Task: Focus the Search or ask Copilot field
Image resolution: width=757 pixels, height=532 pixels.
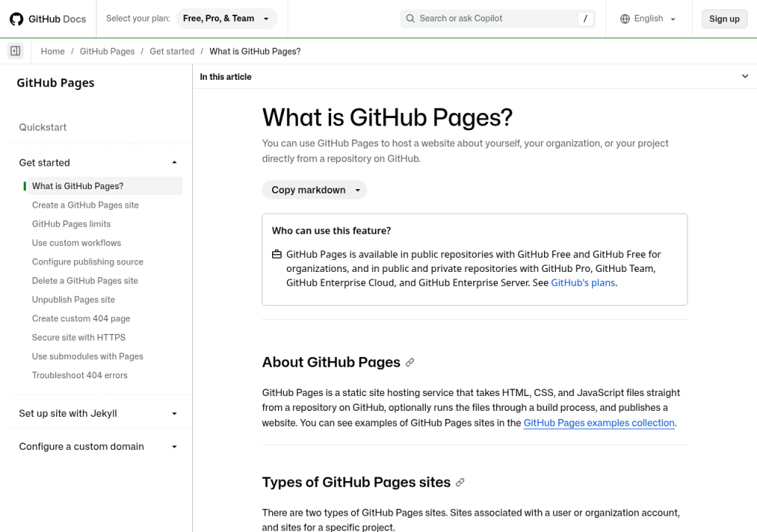Action: coord(498,18)
